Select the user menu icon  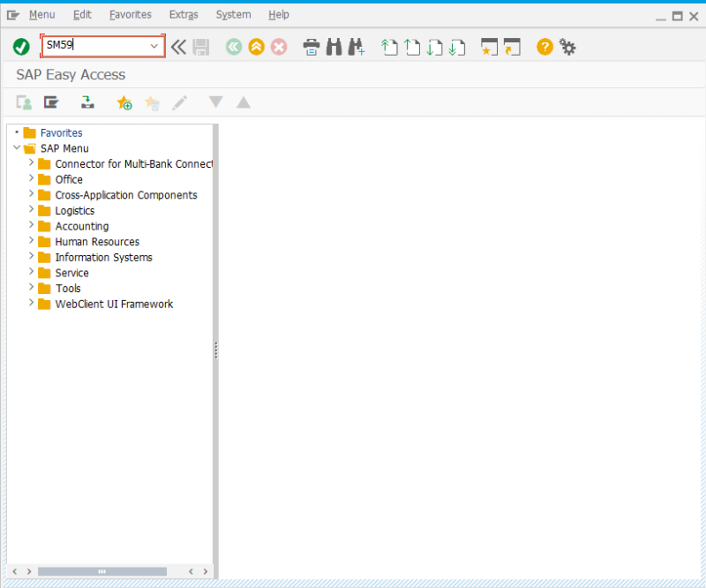point(24,102)
